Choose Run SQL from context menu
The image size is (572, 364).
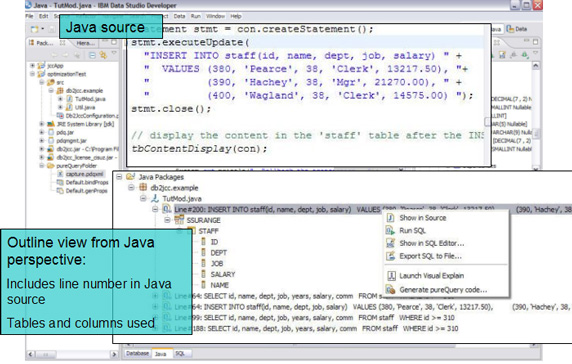click(412, 231)
